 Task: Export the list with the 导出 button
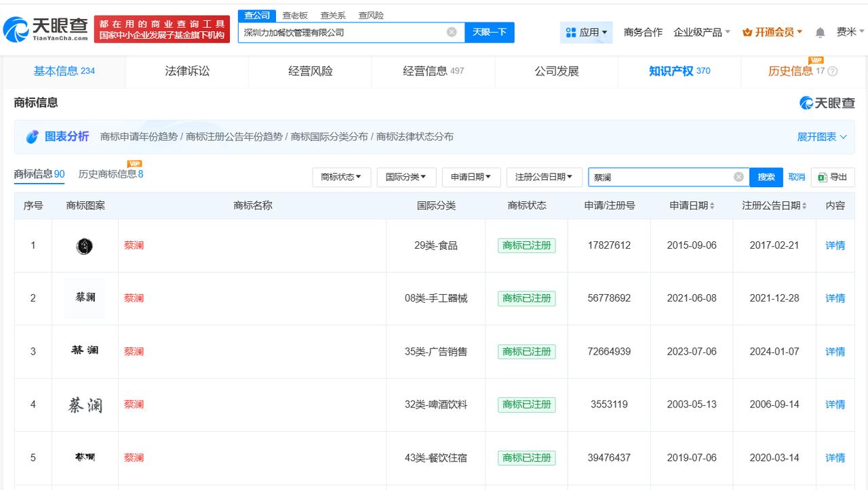pyautogui.click(x=833, y=177)
